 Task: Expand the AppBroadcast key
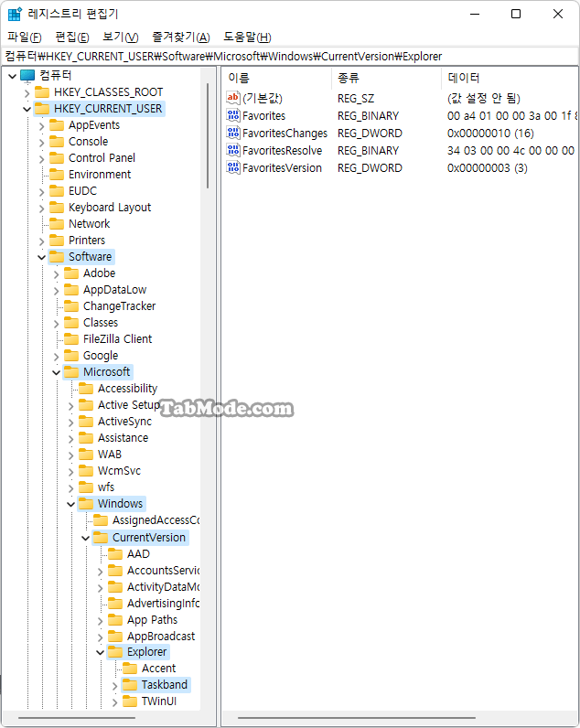tap(101, 637)
